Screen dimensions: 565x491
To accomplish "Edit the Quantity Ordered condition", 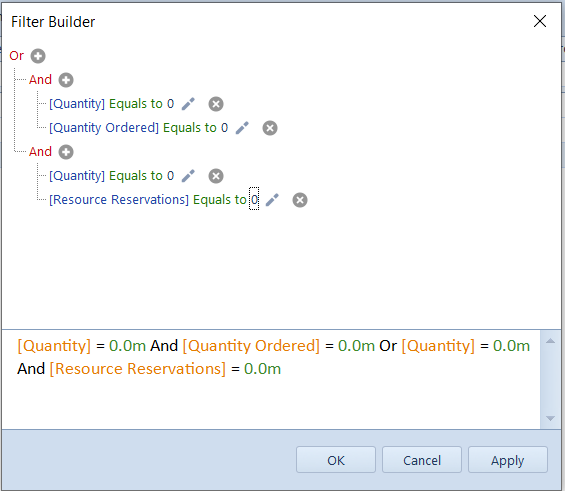I will pos(242,128).
